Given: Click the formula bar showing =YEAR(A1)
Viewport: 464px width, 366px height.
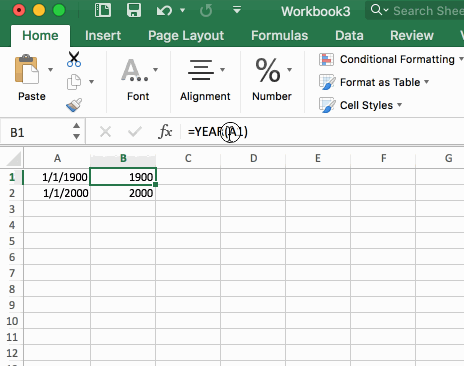Looking at the screenshot, I should pyautogui.click(x=322, y=132).
